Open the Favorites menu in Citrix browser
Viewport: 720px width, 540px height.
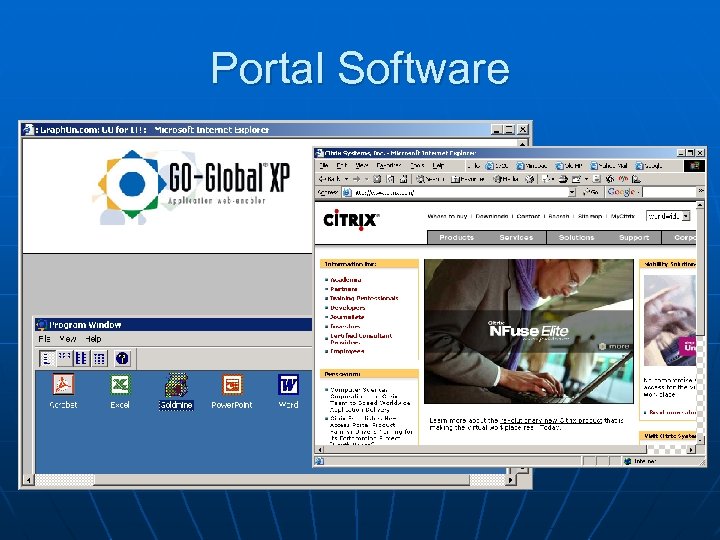click(x=389, y=166)
